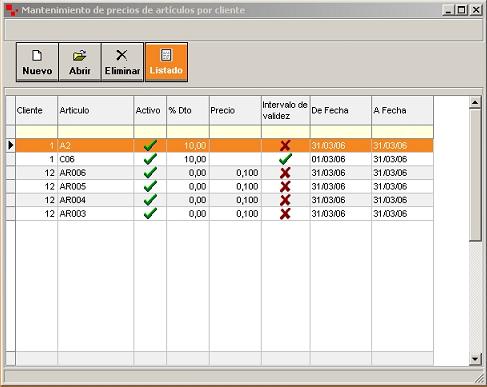
Task: Toggle validity interval cross in AR006 row
Action: (285, 173)
